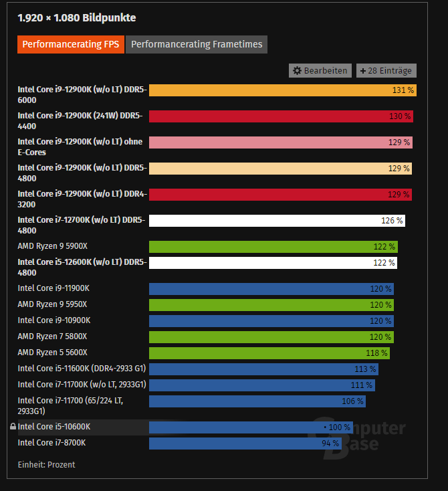
Task: Select the i9-12900K DDR5-6000 label
Action: (82, 95)
